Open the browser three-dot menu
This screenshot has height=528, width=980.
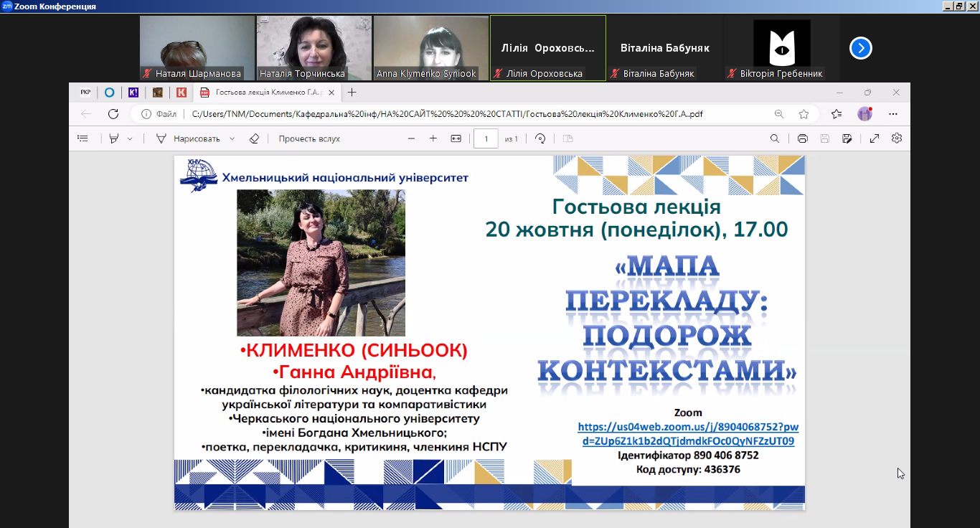892,113
